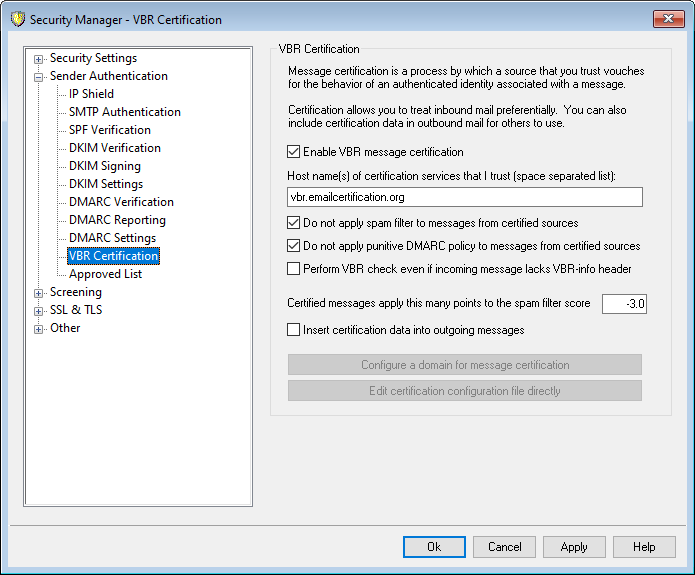Select Approved List tree item
This screenshot has width=695, height=575.
click(x=105, y=274)
